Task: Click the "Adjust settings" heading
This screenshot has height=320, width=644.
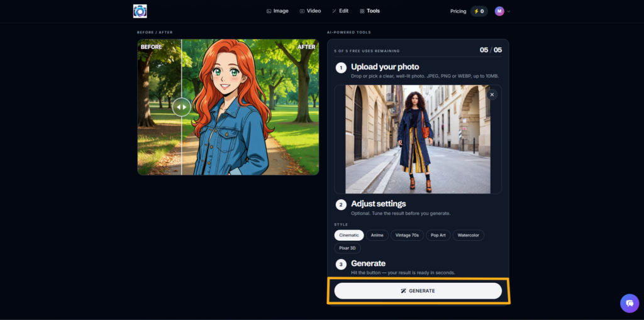Action: [378, 204]
